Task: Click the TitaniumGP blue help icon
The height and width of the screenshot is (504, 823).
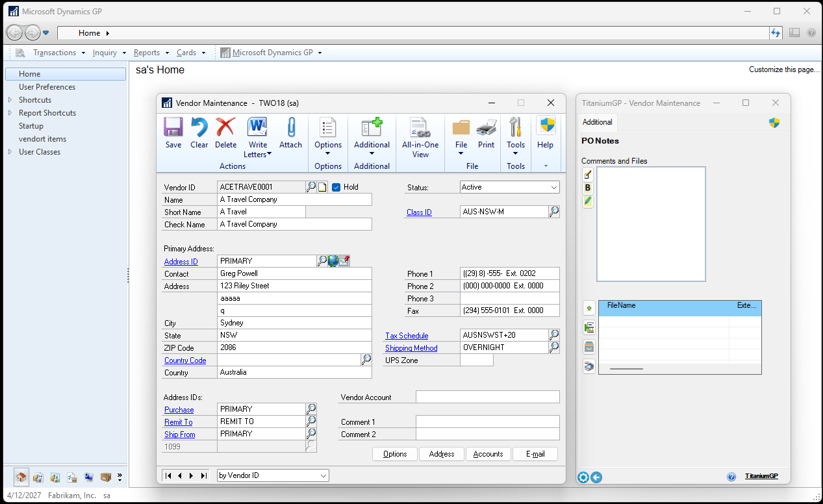Action: click(731, 477)
